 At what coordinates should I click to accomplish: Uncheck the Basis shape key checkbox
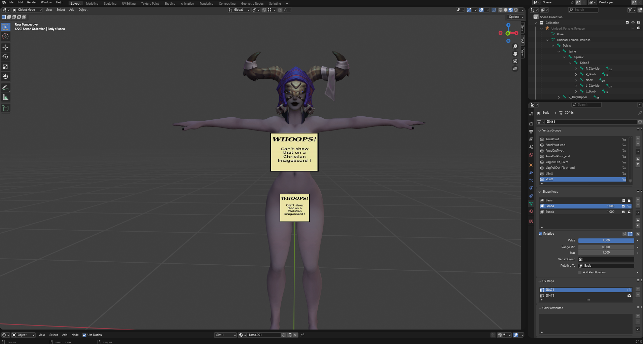(623, 200)
